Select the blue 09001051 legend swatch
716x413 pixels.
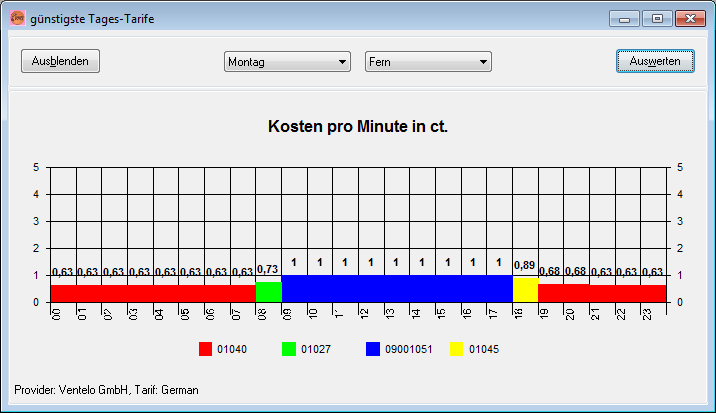373,349
